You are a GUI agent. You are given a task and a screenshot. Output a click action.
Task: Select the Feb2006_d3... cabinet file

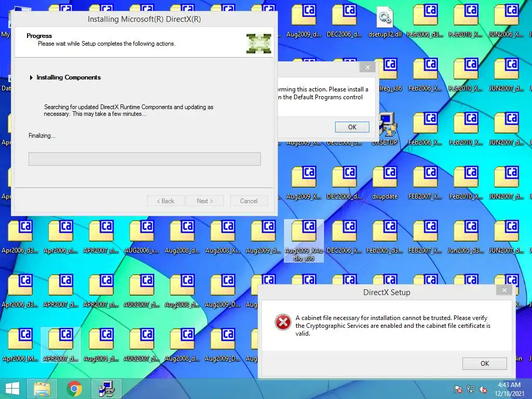coord(425,20)
